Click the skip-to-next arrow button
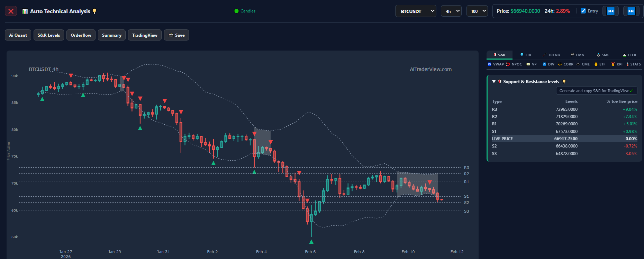 click(x=631, y=11)
